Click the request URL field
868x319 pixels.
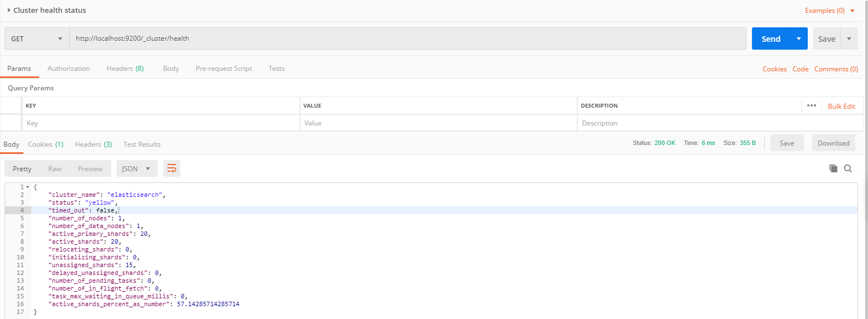[408, 38]
